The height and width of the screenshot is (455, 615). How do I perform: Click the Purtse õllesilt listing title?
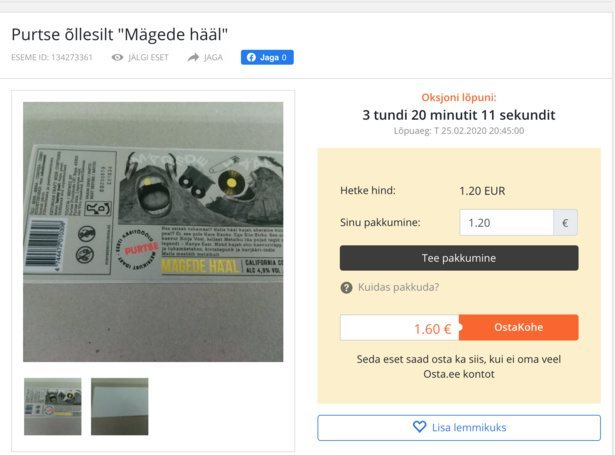120,35
